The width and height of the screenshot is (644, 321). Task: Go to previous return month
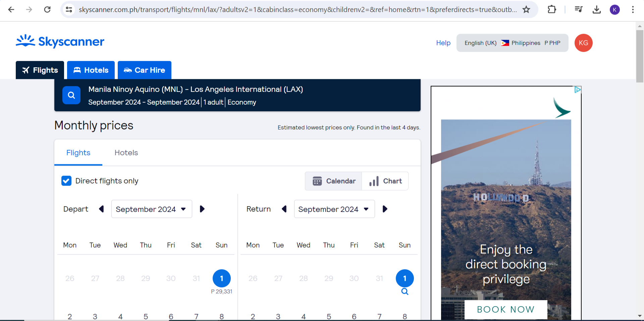[284, 209]
